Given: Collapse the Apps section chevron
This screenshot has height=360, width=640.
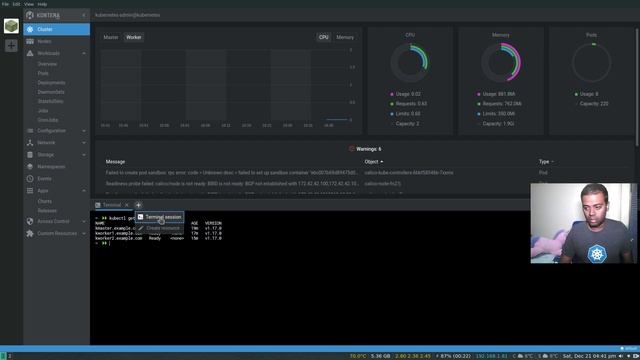Looking at the screenshot, I should pos(84,191).
